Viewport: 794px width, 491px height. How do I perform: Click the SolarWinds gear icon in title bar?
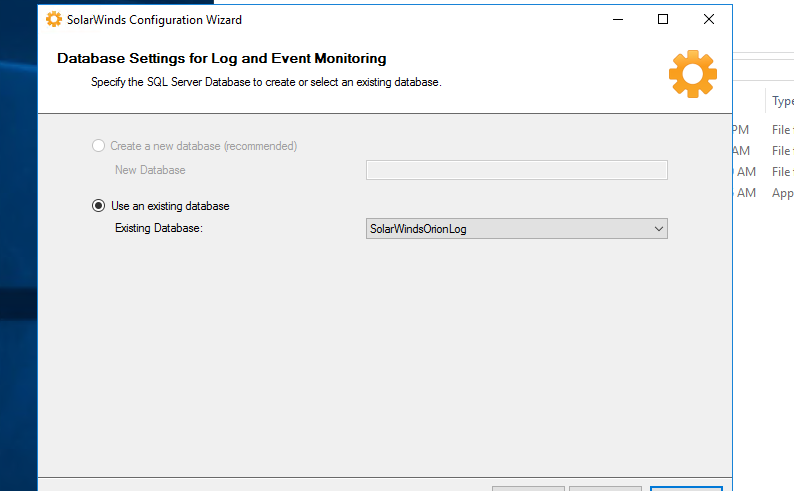coord(54,19)
